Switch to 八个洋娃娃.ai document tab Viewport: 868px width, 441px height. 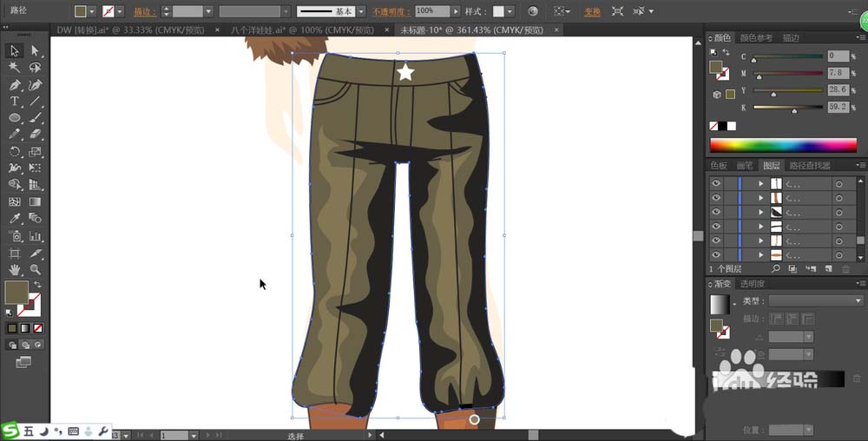[302, 30]
